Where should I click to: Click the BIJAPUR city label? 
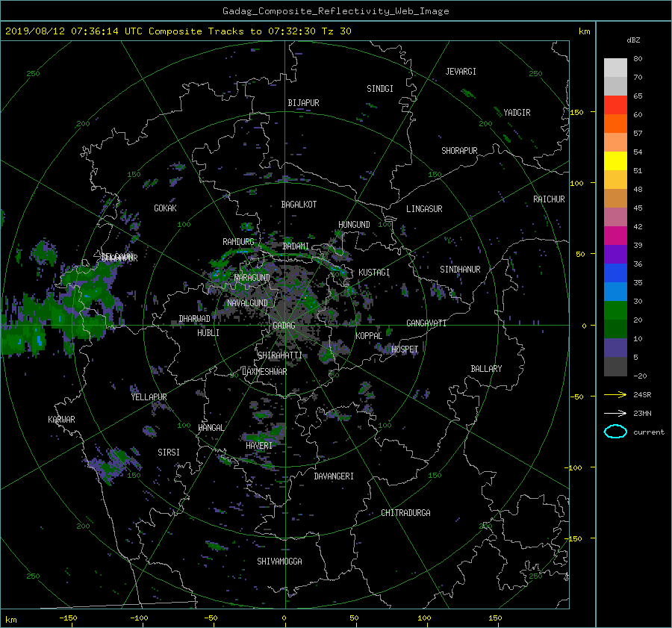tap(303, 103)
